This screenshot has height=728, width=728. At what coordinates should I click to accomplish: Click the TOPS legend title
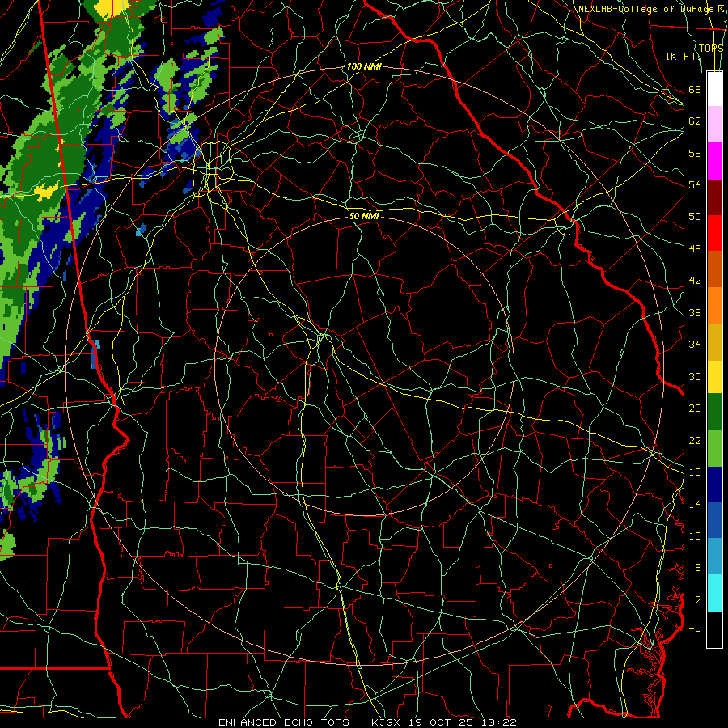[711, 49]
